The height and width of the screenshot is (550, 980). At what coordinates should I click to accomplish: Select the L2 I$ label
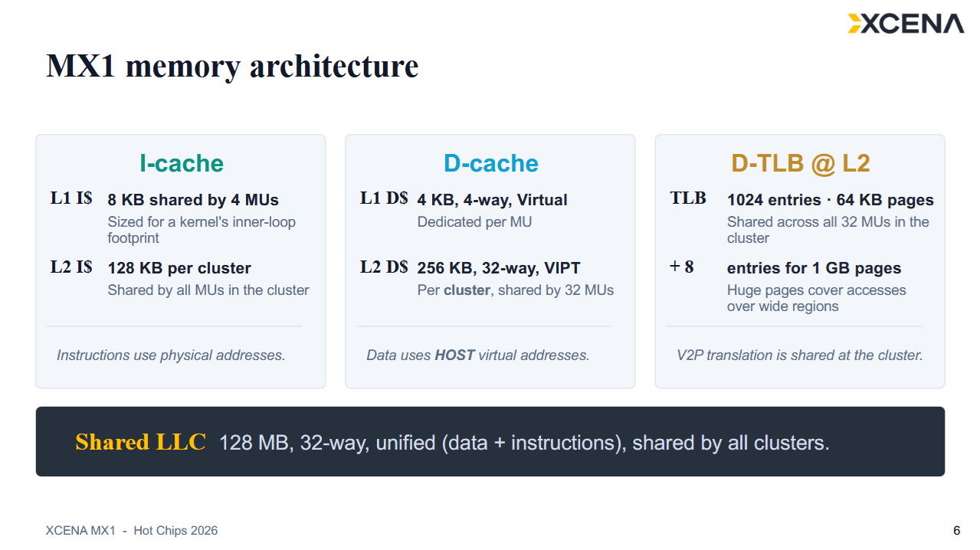tap(71, 267)
